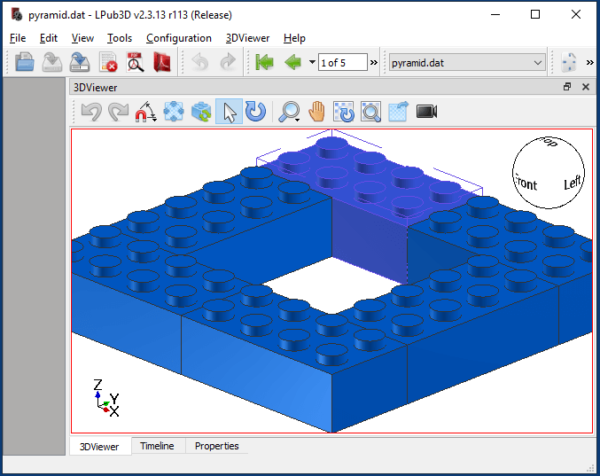Viewport: 600px width, 476px height.
Task: Export to PDF with the red Acrobat icon
Action: click(x=162, y=62)
